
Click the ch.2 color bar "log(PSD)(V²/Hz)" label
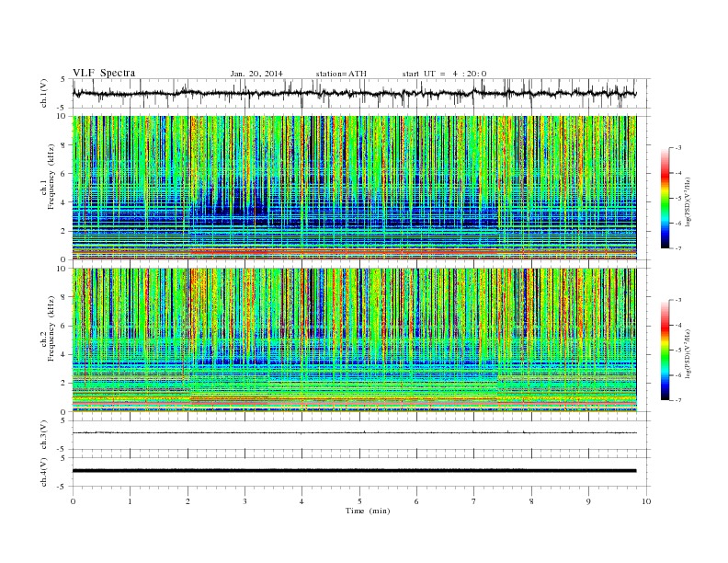(x=688, y=353)
